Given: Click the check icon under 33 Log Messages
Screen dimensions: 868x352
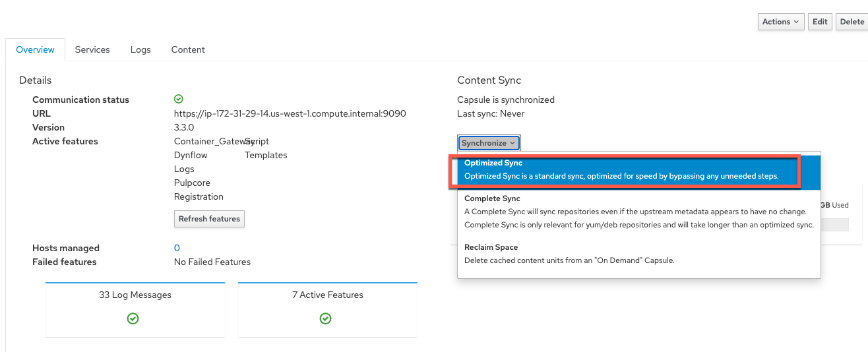Looking at the screenshot, I should 133,318.
